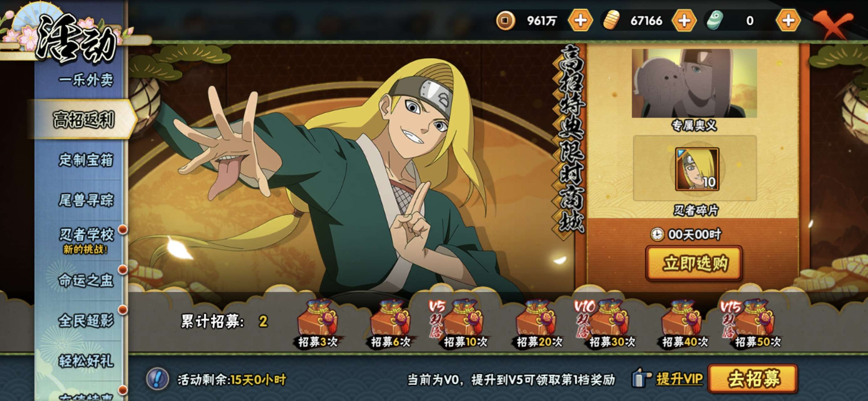Viewport: 868px width, 401px height.
Task: Add jade currency via the plus icon
Action: tap(788, 21)
